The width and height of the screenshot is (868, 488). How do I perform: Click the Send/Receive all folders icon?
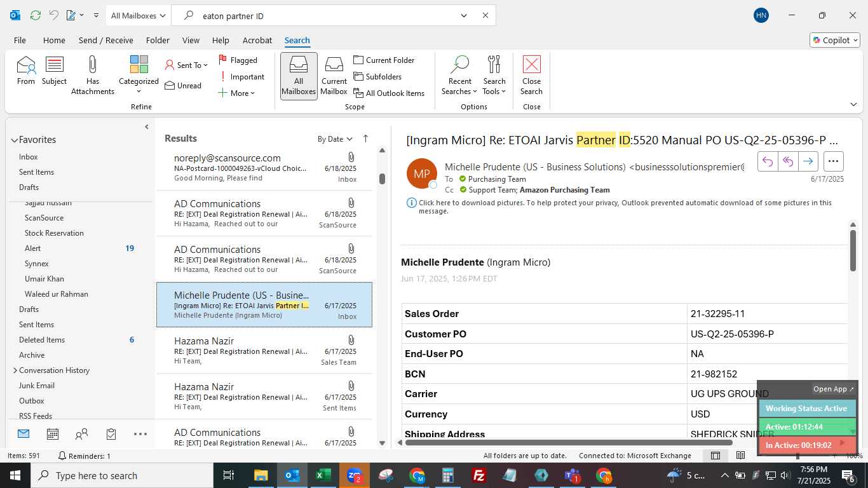(x=35, y=15)
